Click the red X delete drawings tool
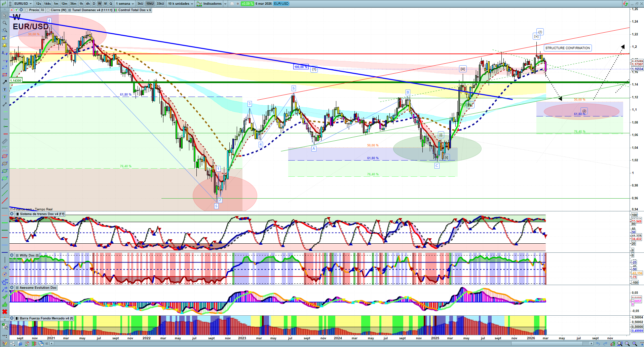Viewport: 644px width, 347px height. point(5,312)
